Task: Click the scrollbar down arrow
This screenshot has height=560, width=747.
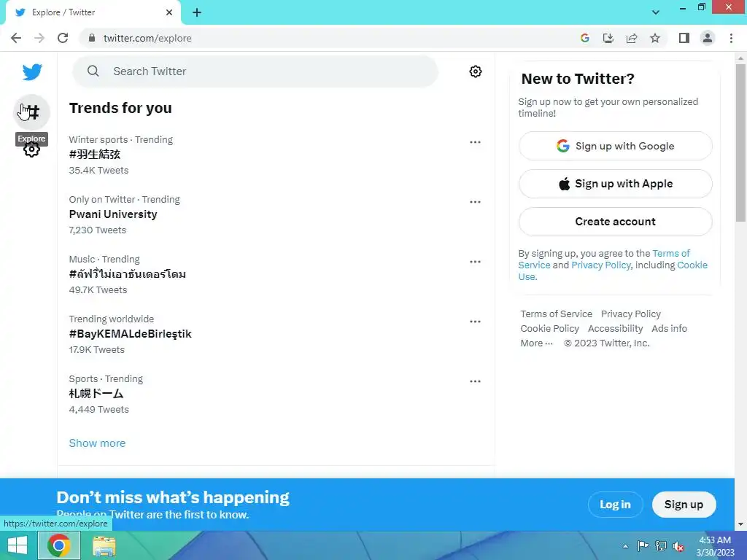Action: 740,524
